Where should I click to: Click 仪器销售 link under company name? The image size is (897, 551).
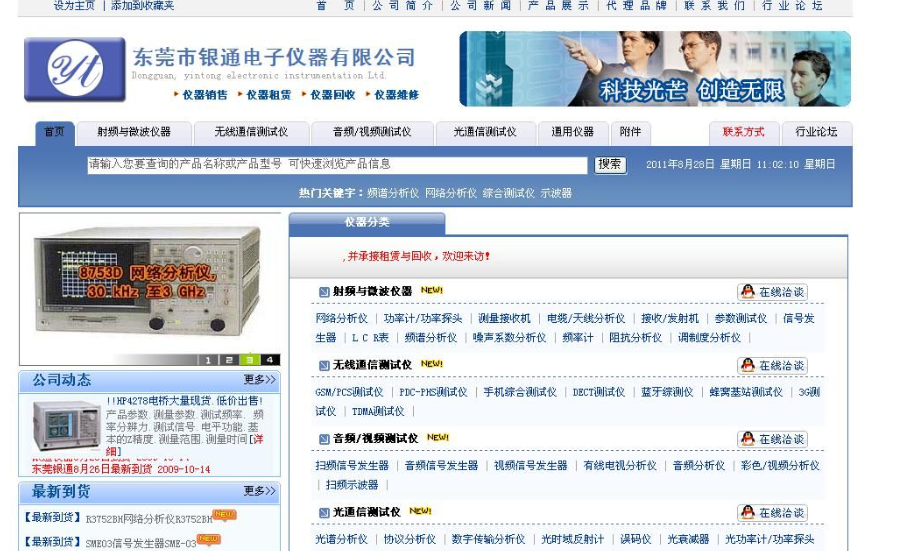click(x=204, y=95)
